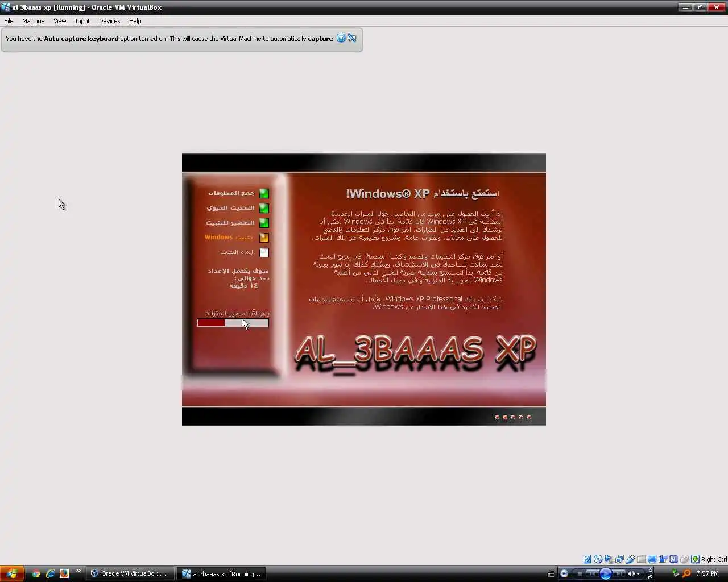
Task: Click the display settings status icon
Action: click(652, 559)
